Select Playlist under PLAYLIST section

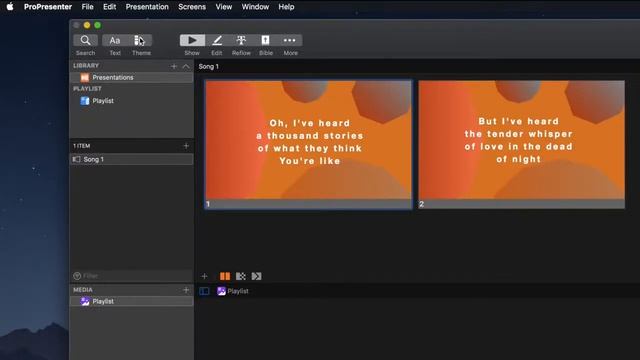coord(131,101)
